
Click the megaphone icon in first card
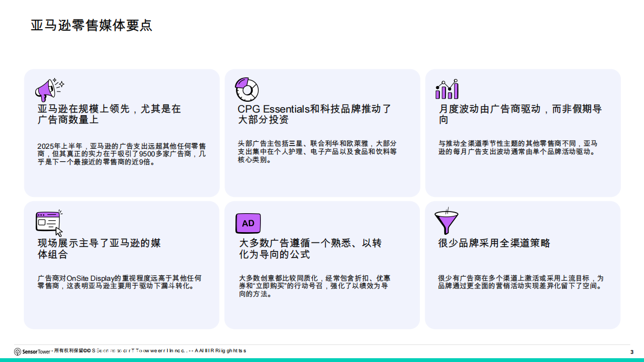(x=49, y=89)
